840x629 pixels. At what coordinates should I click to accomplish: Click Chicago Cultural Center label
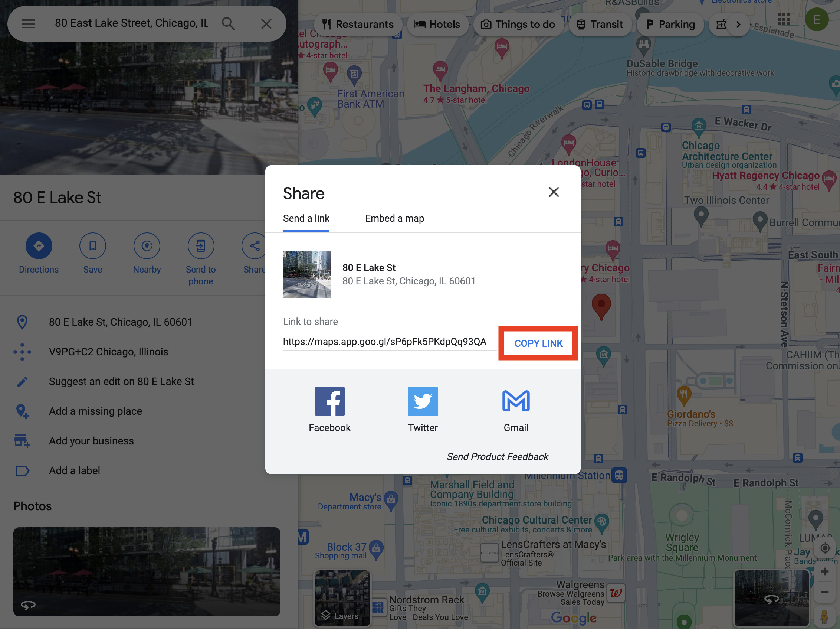pos(537,520)
